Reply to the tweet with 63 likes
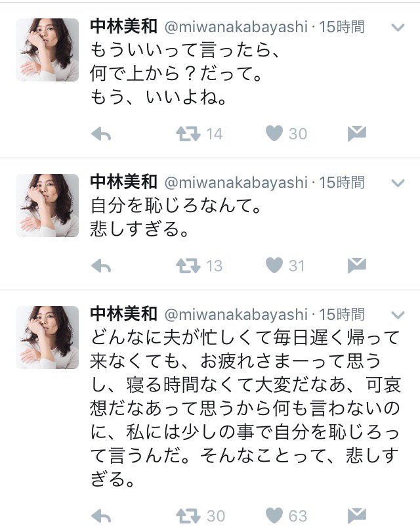The width and height of the screenshot is (420, 530). (x=101, y=516)
